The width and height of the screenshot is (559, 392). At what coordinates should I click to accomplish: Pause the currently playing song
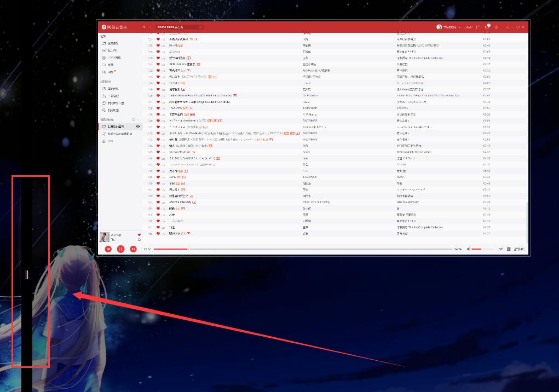pos(120,249)
